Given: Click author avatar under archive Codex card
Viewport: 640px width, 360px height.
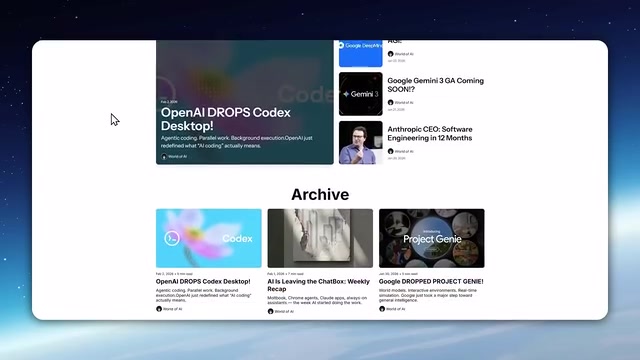Looking at the screenshot, I should 159,309.
